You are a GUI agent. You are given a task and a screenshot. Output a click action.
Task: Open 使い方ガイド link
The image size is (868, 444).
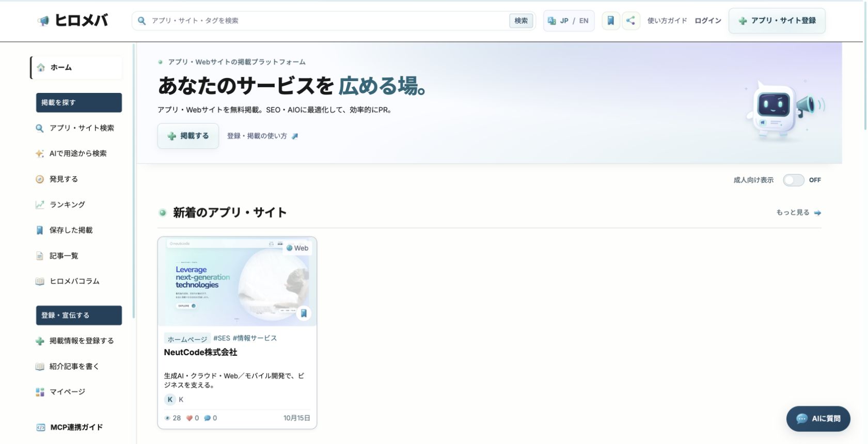[667, 21]
